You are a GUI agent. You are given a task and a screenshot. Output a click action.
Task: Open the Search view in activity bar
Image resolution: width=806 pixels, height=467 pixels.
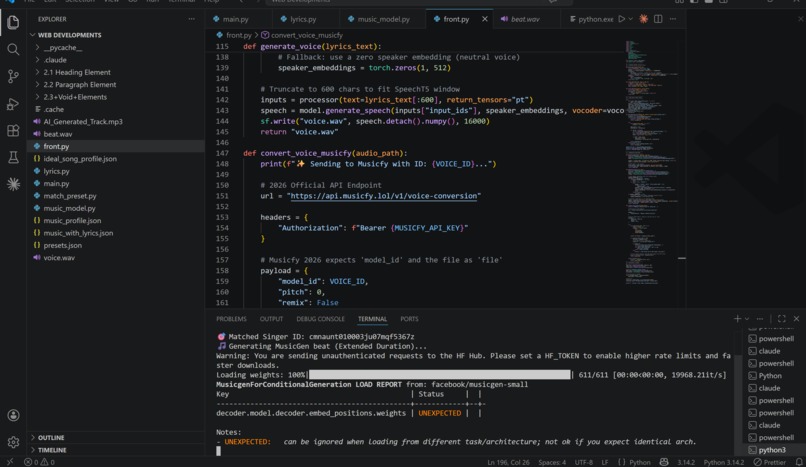13,49
